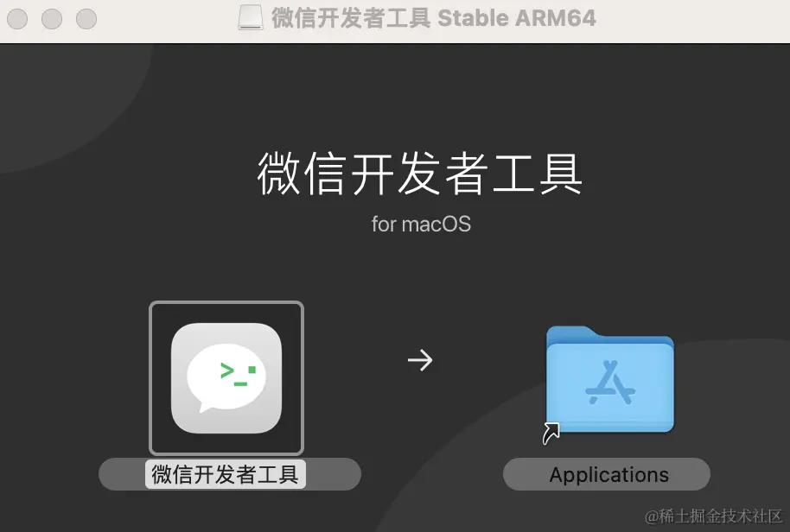Close the installer window with leftmost button
Image resolution: width=790 pixels, height=532 pixels.
(x=17, y=19)
